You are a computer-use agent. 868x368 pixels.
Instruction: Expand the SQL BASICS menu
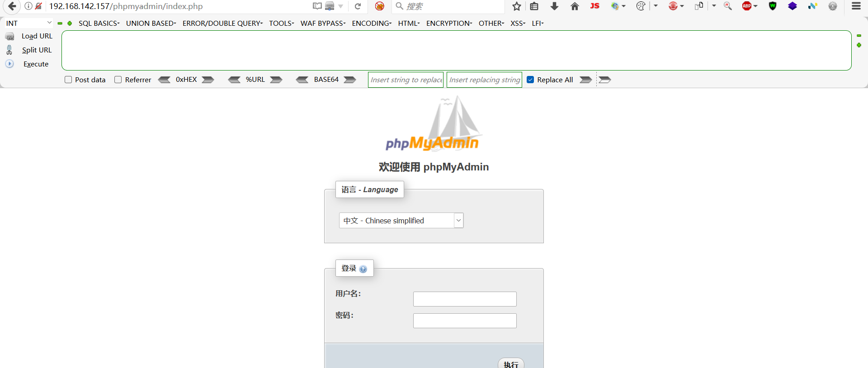pyautogui.click(x=99, y=23)
